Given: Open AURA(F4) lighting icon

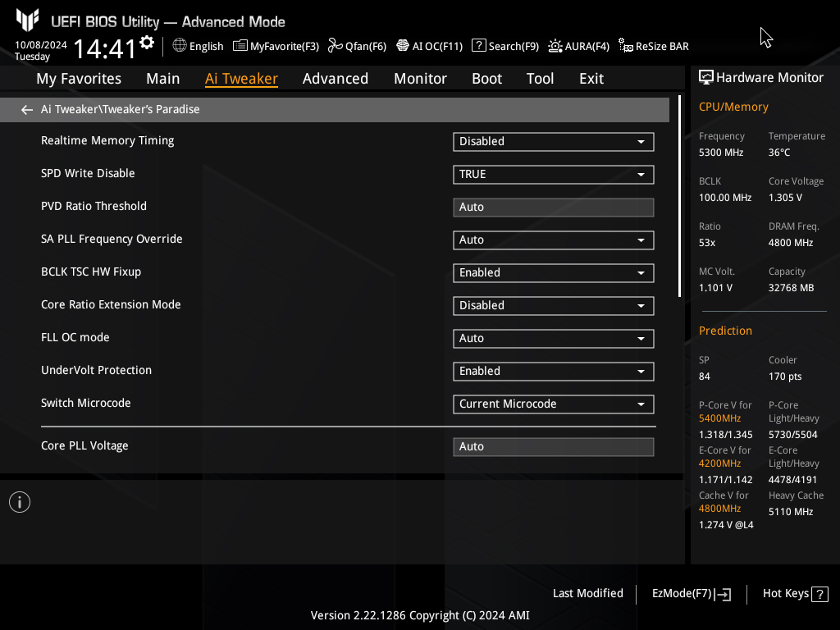Looking at the screenshot, I should tap(555, 46).
